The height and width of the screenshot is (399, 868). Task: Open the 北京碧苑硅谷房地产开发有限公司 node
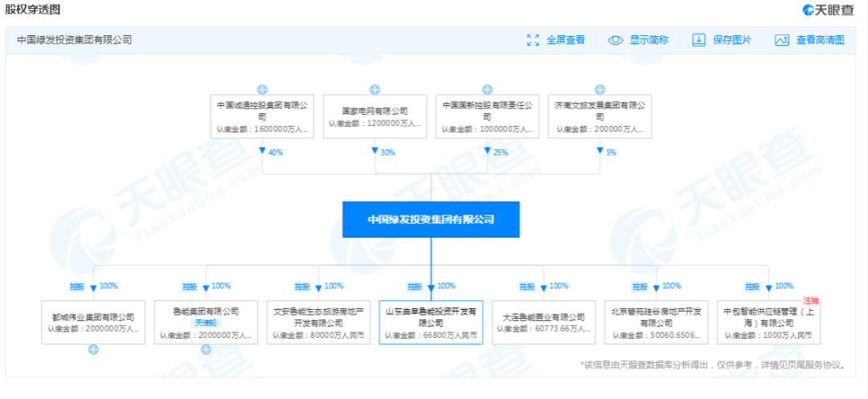(x=656, y=322)
